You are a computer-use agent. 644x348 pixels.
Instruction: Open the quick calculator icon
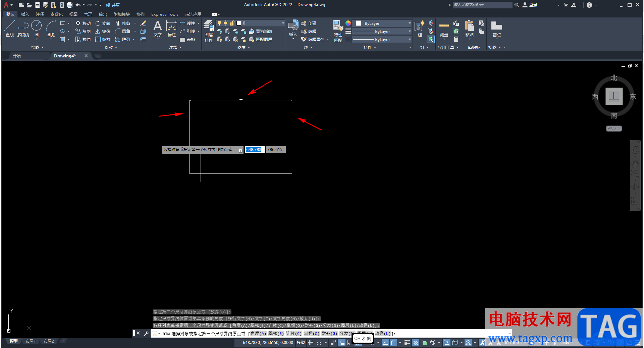[456, 39]
